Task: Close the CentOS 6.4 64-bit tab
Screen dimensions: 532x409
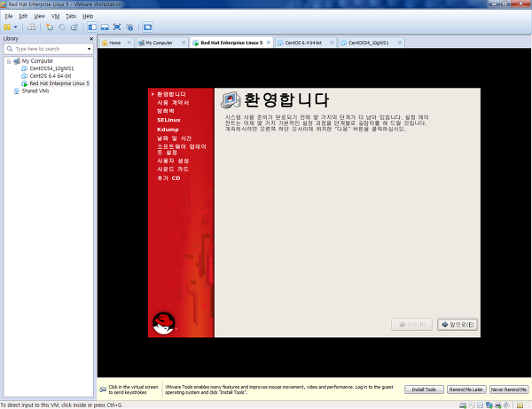Action: [x=332, y=43]
